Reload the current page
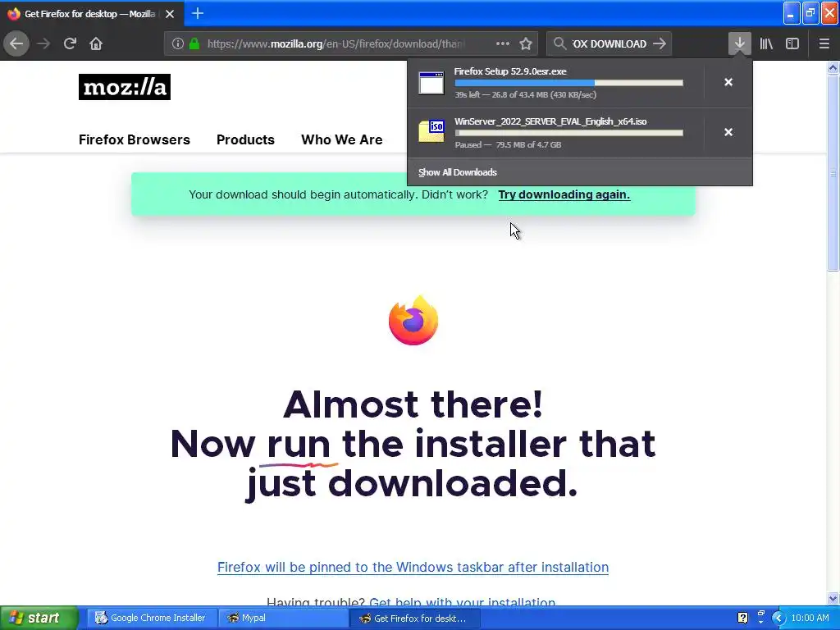This screenshot has width=840, height=630. click(70, 43)
